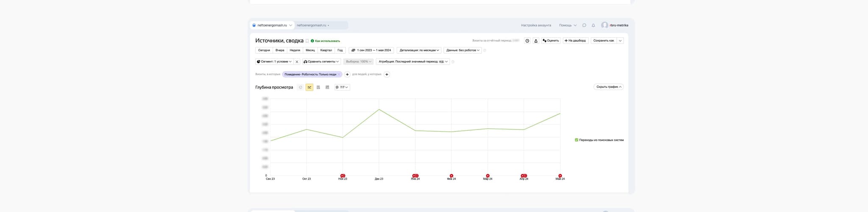Screen dimensions: 868x212
Task: Open the chat messages icon
Action: coord(584,25)
